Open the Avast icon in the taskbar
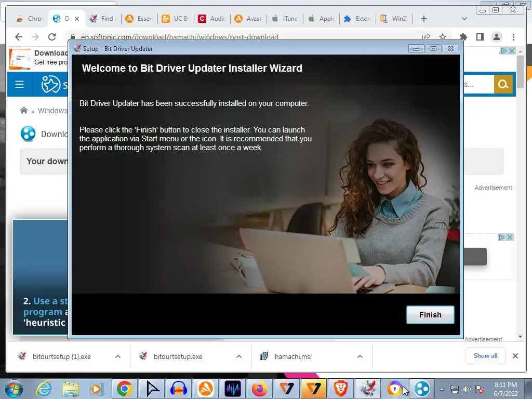The width and height of the screenshot is (532, 399). 206,389
